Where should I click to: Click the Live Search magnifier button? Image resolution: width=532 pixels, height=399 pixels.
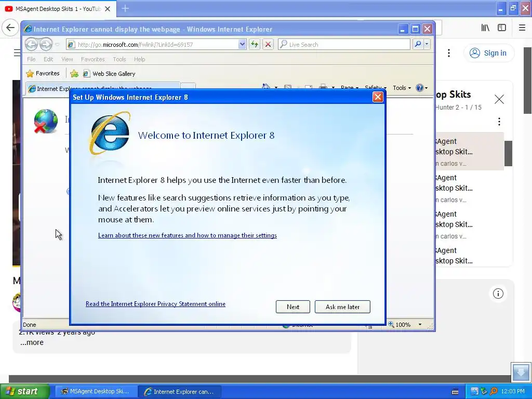(418, 44)
